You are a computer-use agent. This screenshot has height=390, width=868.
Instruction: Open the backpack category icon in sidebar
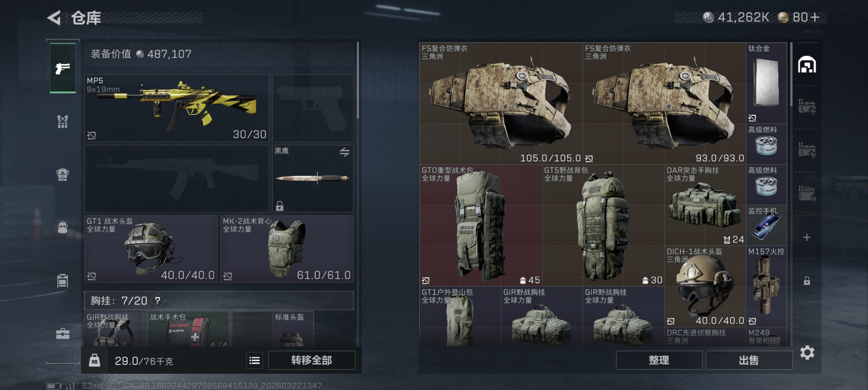click(63, 174)
